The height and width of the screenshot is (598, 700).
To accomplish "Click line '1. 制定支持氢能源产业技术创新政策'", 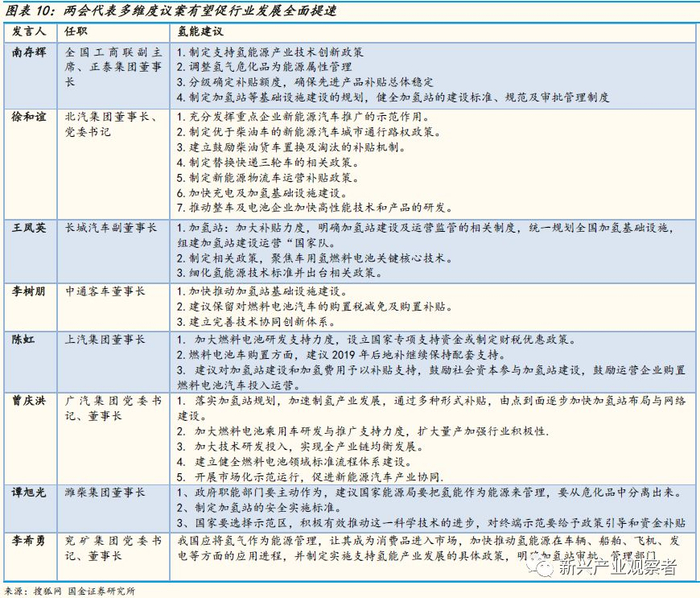I will point(270,52).
